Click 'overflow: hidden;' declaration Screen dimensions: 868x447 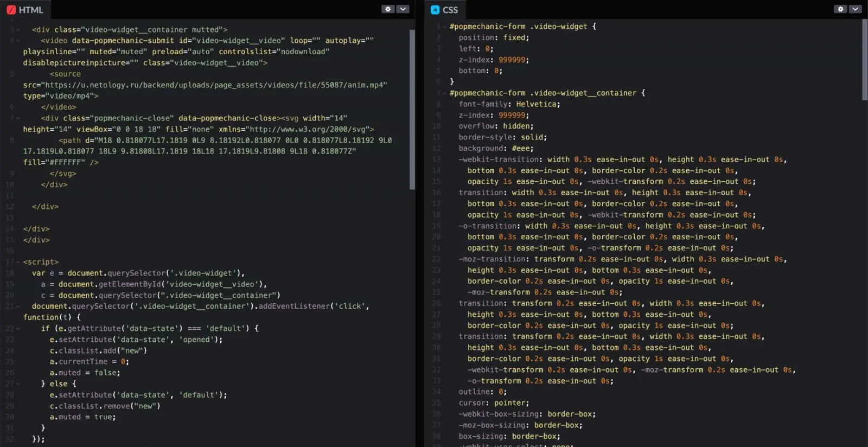(x=496, y=126)
